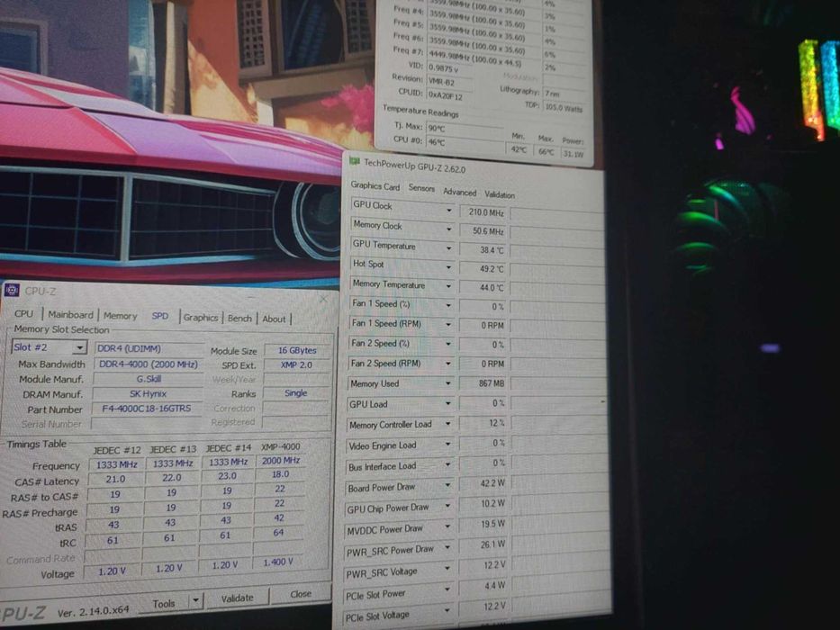Viewport: 840px width, 630px height.
Task: Open the Advanced tab in GPU-Z
Action: pyautogui.click(x=460, y=192)
